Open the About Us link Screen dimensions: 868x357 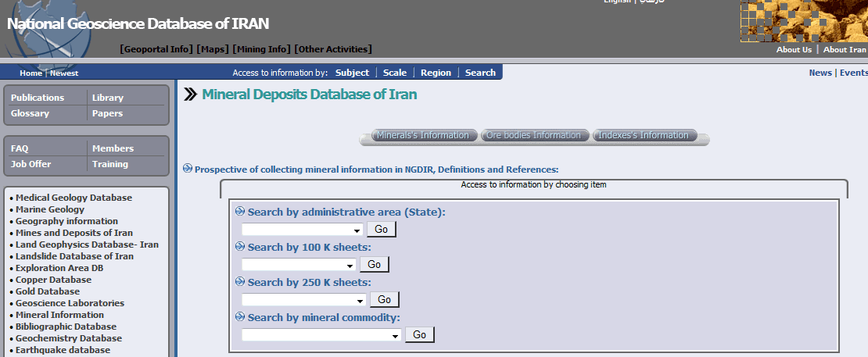tap(794, 49)
